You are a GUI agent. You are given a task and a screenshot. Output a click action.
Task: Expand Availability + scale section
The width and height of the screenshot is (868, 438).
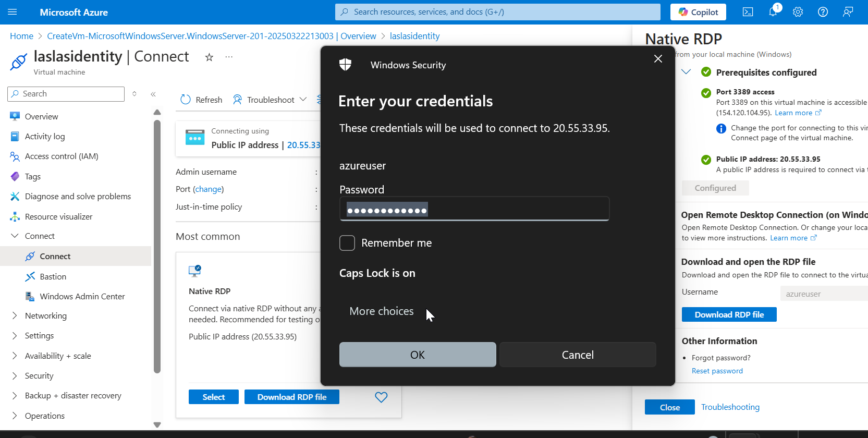coord(15,356)
